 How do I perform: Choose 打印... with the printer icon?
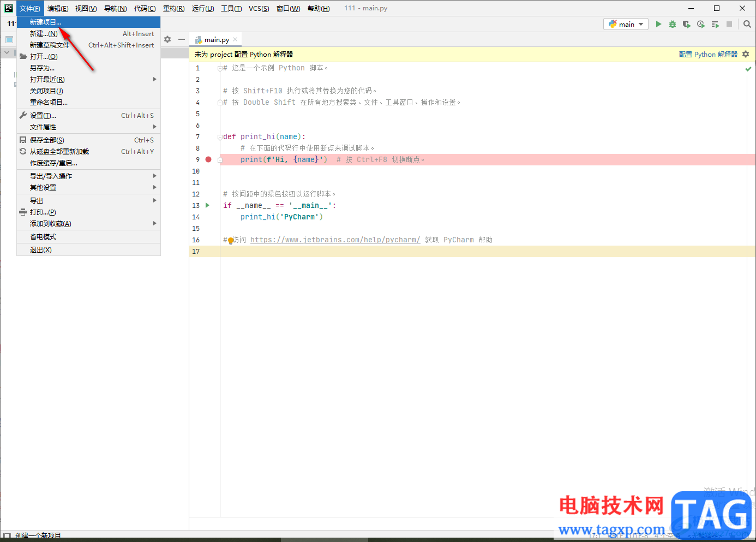(88, 212)
